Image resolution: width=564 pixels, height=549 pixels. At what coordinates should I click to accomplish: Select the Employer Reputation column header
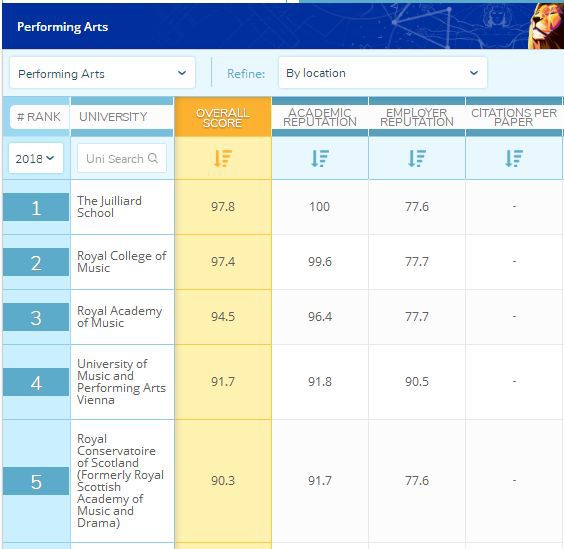417,117
